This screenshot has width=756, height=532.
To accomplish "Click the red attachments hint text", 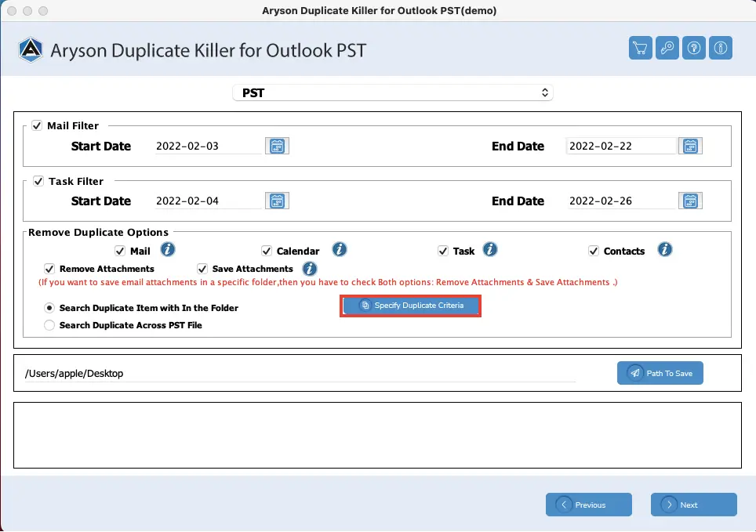I will click(x=328, y=282).
